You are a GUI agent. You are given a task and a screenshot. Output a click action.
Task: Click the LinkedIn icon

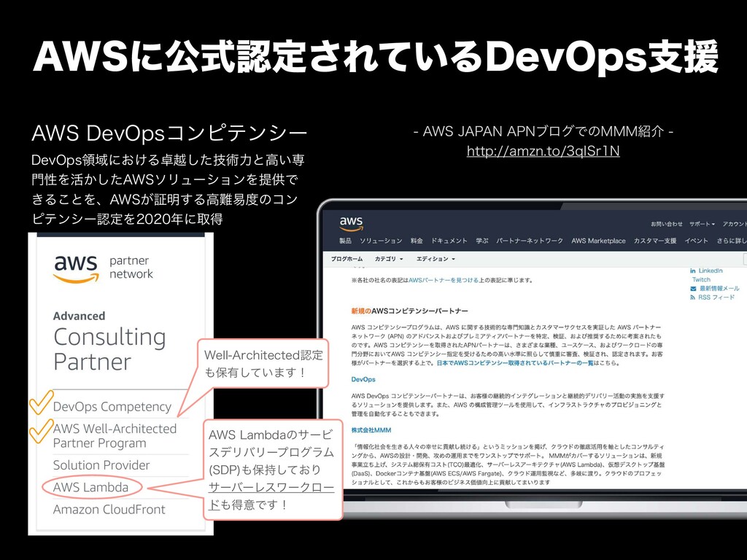click(x=693, y=271)
